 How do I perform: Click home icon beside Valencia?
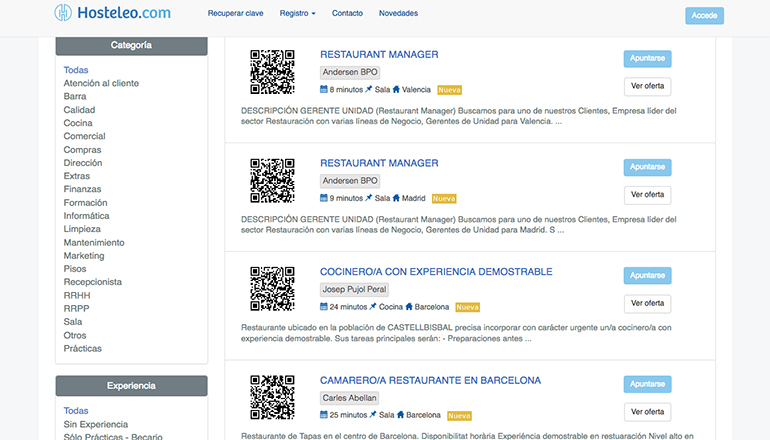click(x=396, y=89)
